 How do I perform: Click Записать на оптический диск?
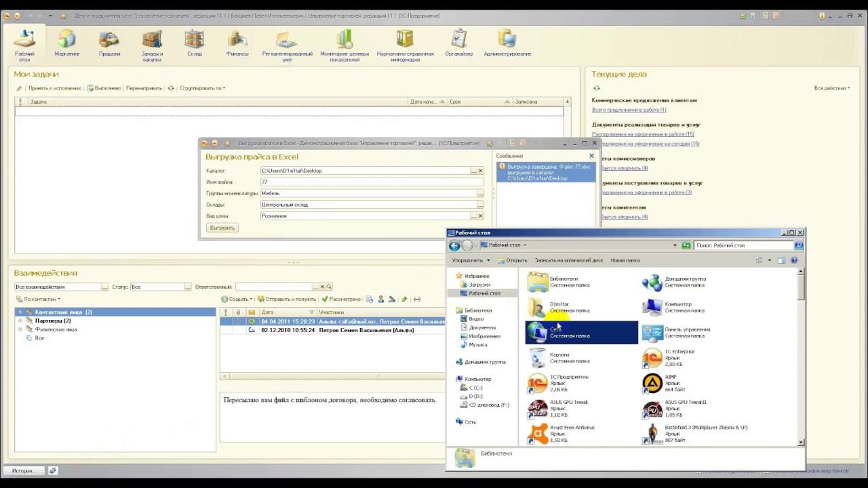pos(568,260)
